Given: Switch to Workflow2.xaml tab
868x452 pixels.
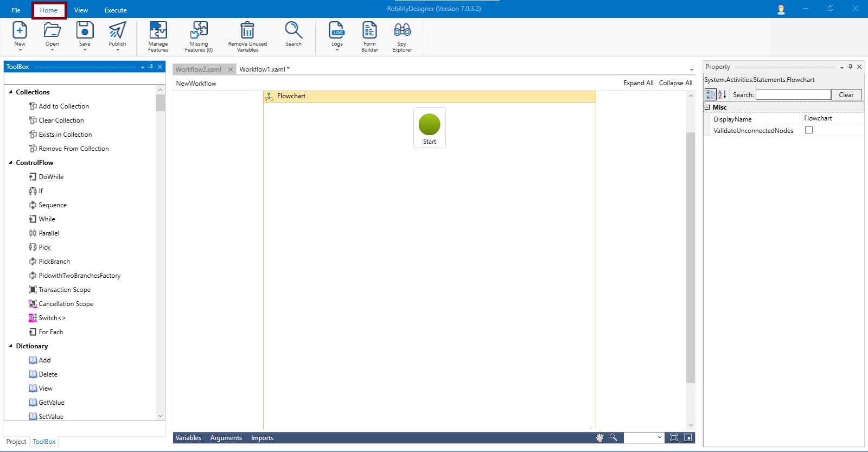Looking at the screenshot, I should coord(199,69).
